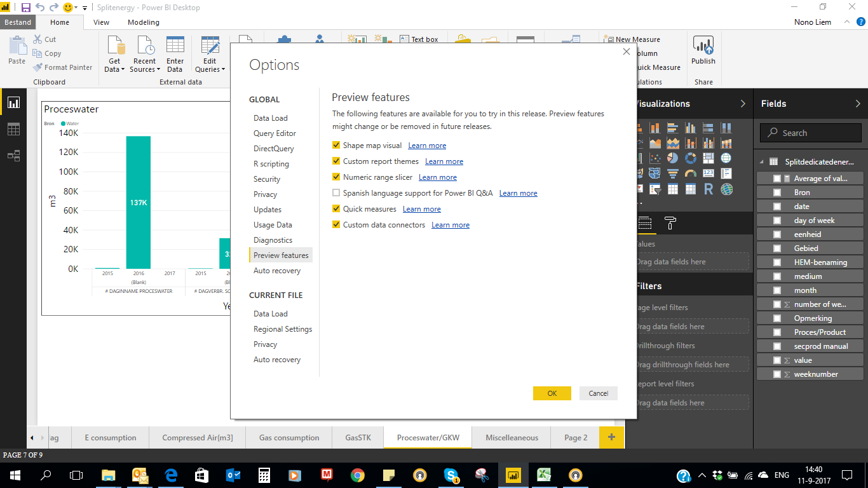Open the Get Data dropdown arrow
The width and height of the screenshot is (868, 488).
(x=123, y=70)
